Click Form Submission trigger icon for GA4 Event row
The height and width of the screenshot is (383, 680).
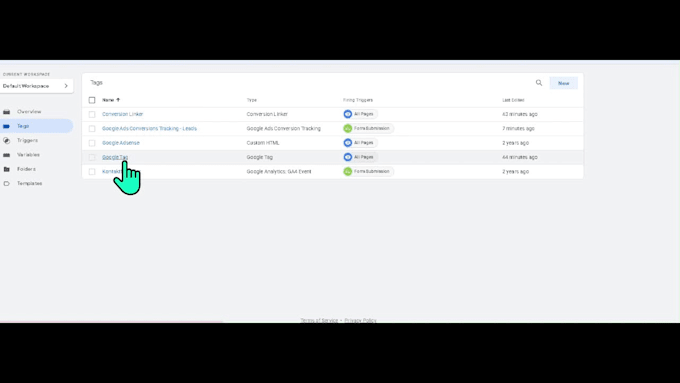pyautogui.click(x=348, y=171)
